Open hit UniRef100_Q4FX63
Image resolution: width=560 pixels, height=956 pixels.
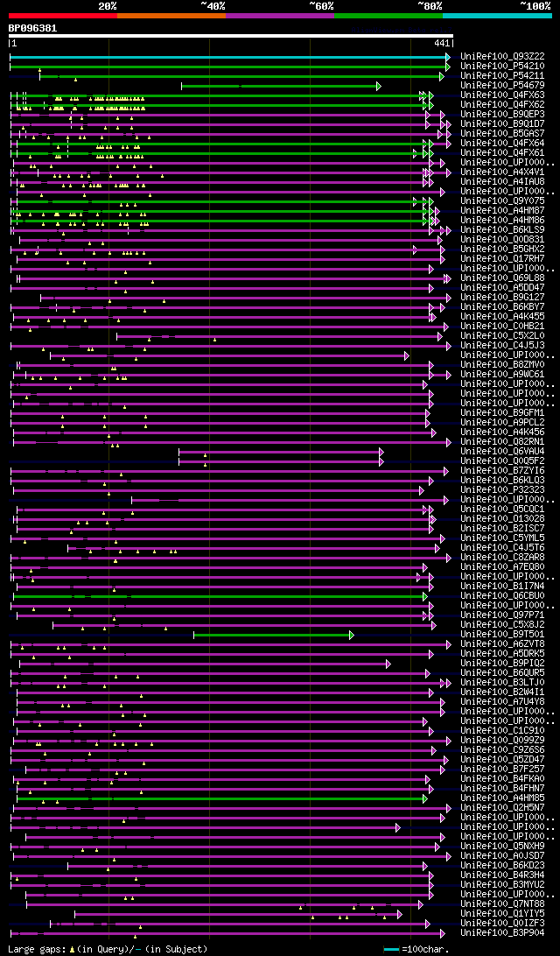tap(503, 95)
